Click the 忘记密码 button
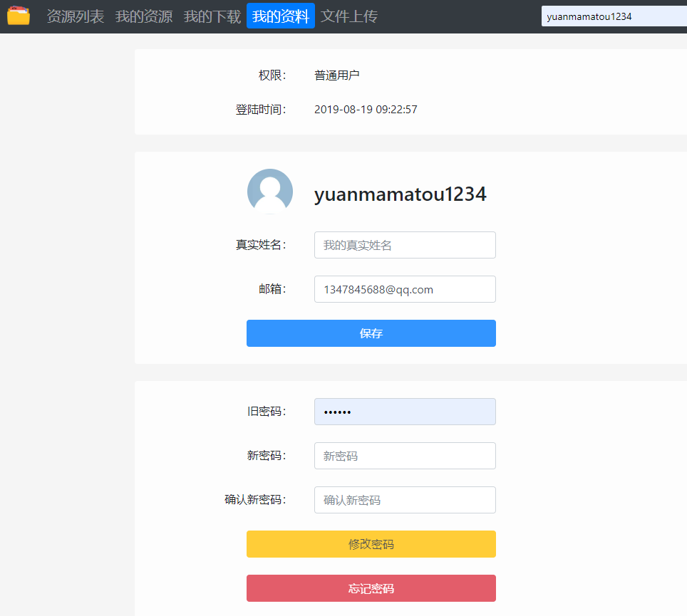This screenshot has height=616, width=687. 371,588
